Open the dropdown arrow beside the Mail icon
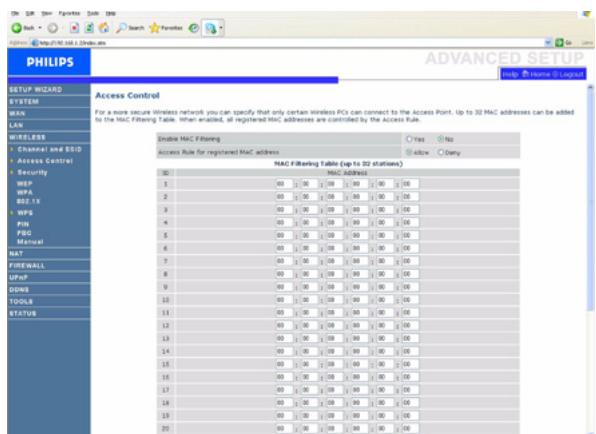 [221, 28]
